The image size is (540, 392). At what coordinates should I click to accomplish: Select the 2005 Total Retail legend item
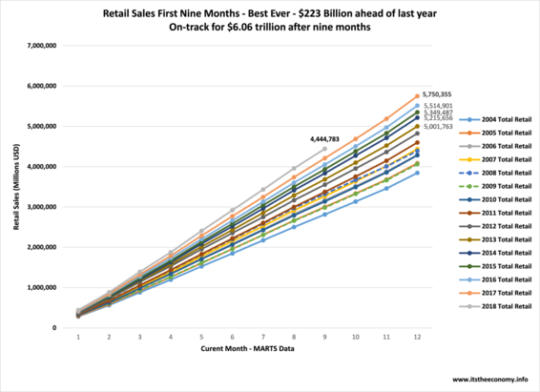495,133
